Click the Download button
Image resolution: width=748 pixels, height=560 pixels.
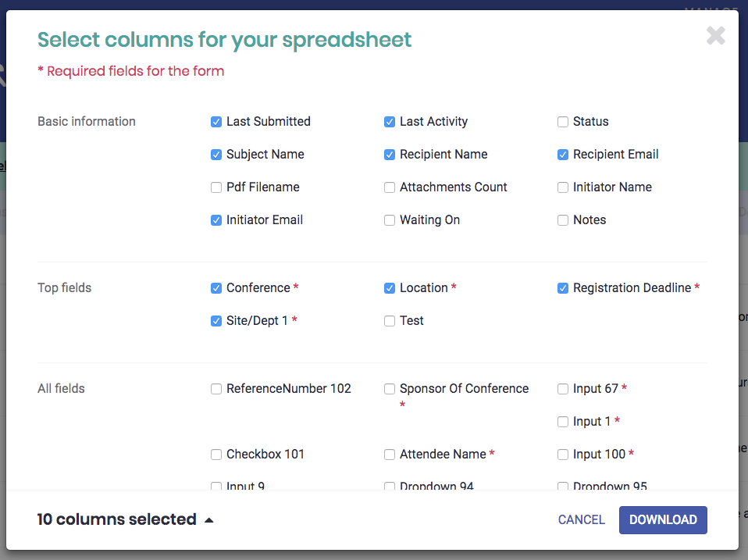[x=663, y=519]
